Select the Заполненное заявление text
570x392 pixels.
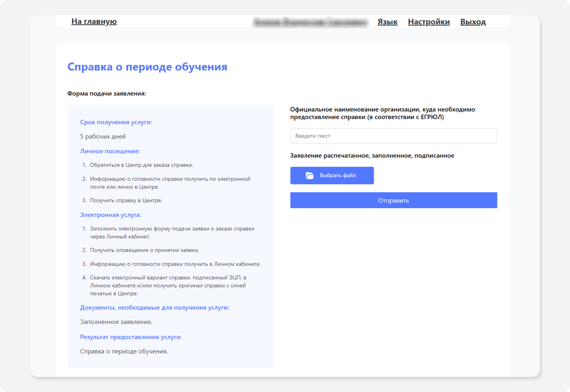(116, 322)
